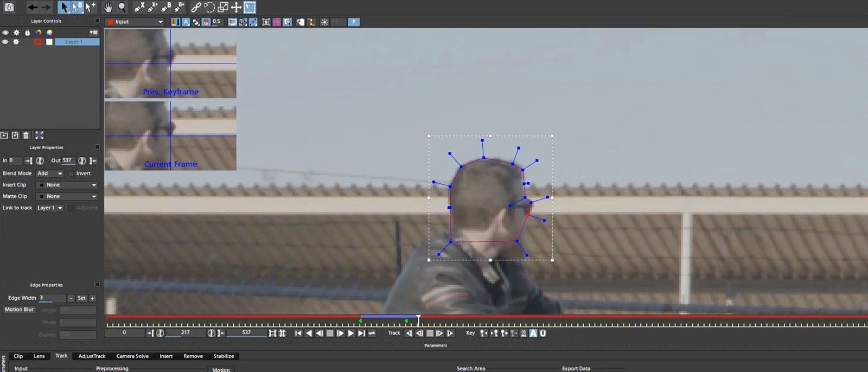
Task: Click the Set edge width button
Action: coord(81,298)
